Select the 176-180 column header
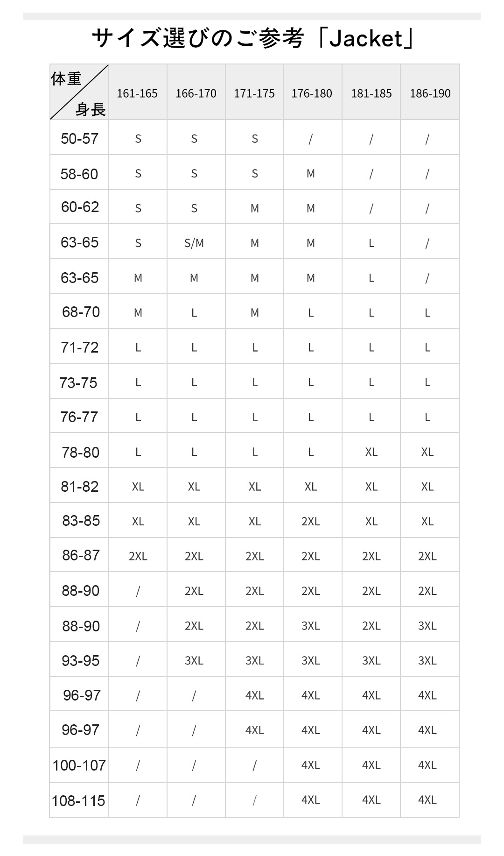Screen dimensions: 504x856 coord(312,93)
